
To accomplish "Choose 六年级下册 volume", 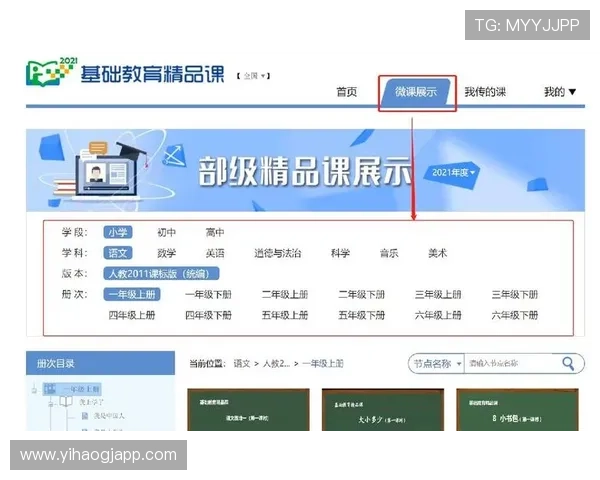I will click(x=515, y=315).
